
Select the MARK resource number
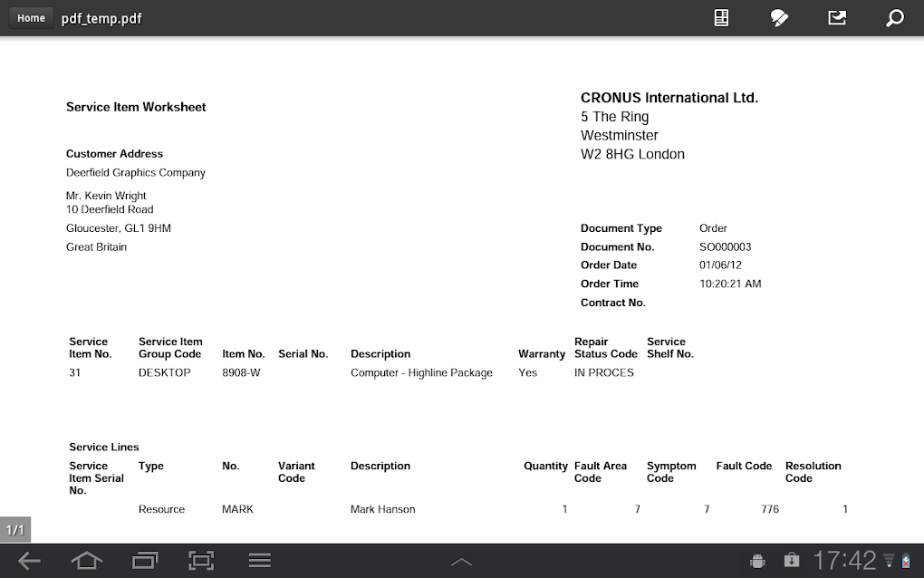tap(237, 509)
